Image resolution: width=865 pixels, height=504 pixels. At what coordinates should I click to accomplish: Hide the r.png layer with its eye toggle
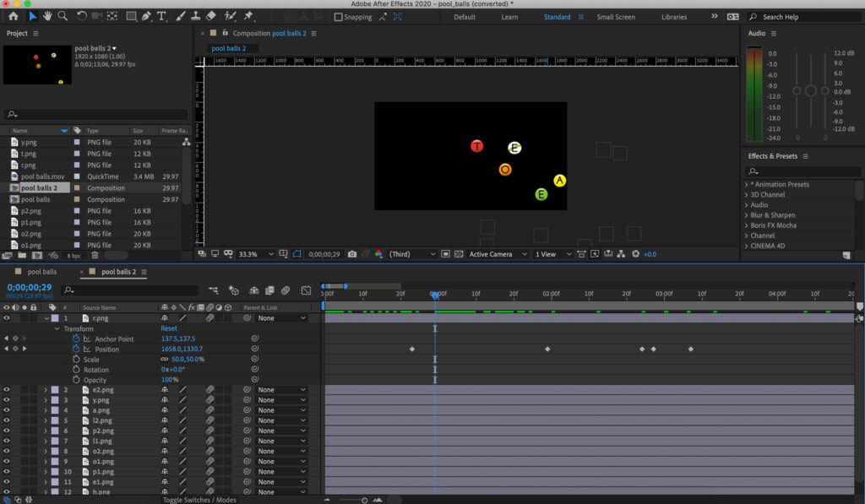[x=6, y=317]
